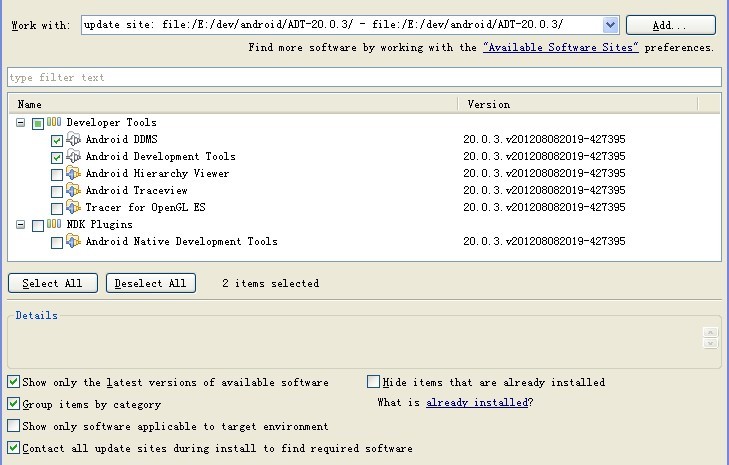Click the type filter text field

pos(364,77)
